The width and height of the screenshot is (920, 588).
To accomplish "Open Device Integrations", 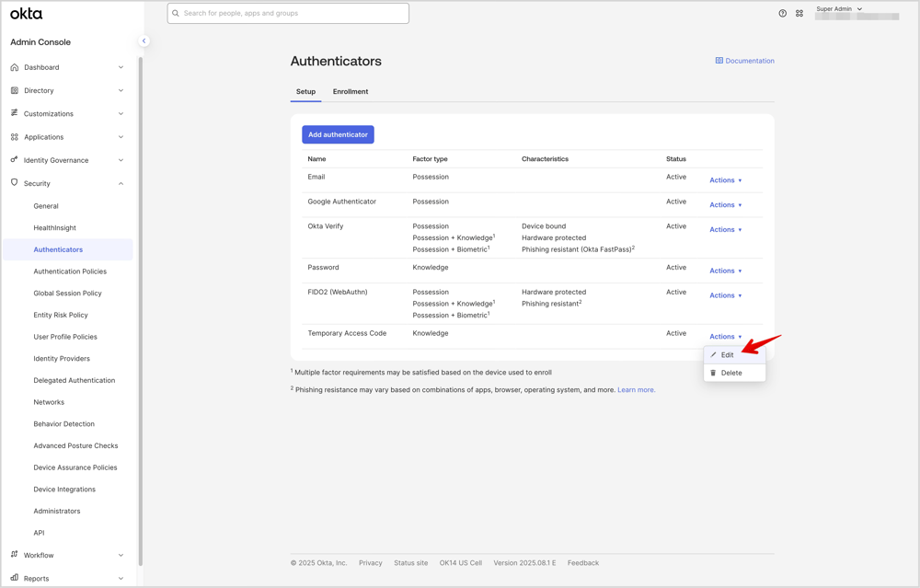I will 64,489.
